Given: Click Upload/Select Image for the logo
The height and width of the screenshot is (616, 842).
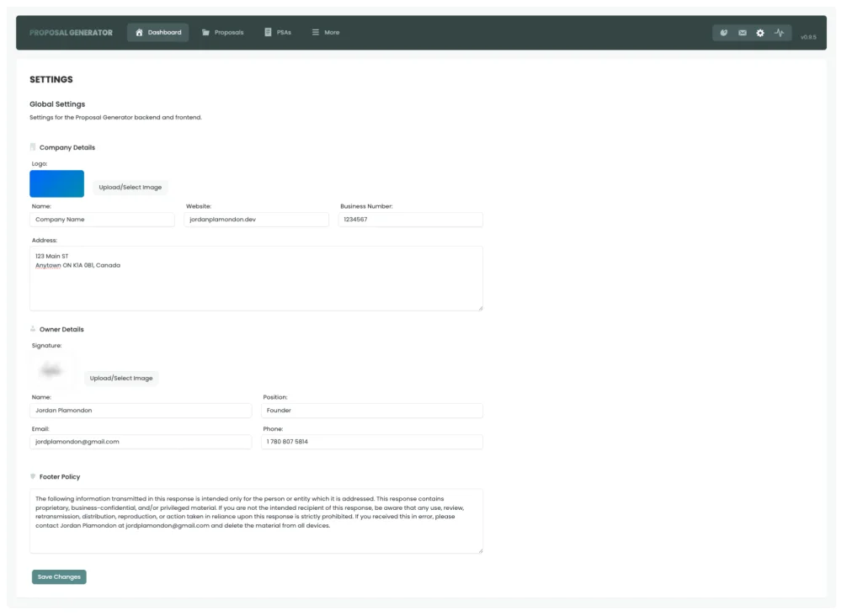Looking at the screenshot, I should pyautogui.click(x=130, y=188).
